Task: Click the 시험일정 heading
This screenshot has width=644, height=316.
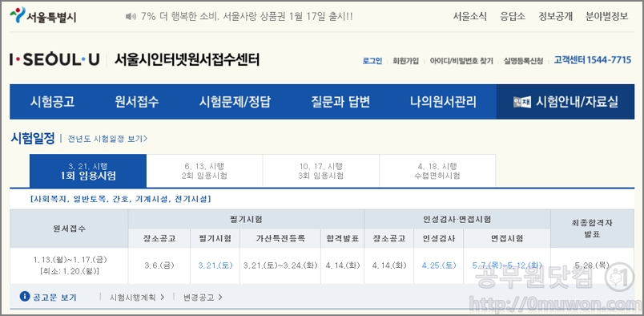Action: click(x=33, y=138)
